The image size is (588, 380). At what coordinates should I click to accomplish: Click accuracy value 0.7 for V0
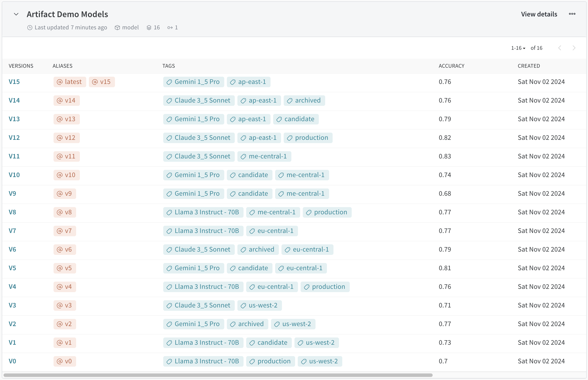point(443,361)
